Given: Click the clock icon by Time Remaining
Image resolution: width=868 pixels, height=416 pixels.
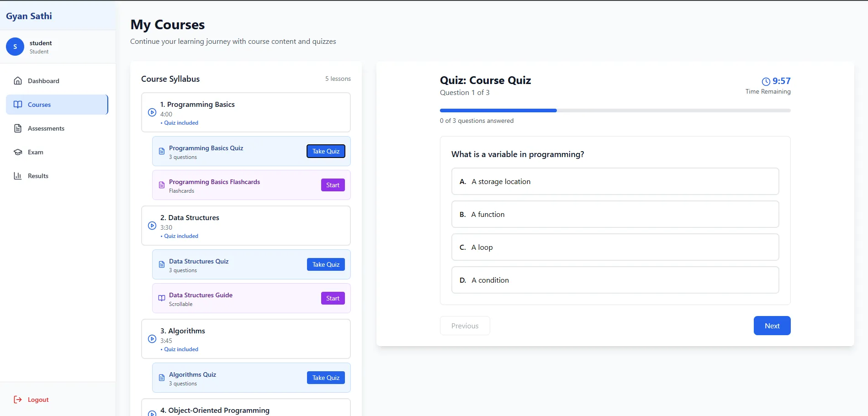Looking at the screenshot, I should click(x=766, y=81).
